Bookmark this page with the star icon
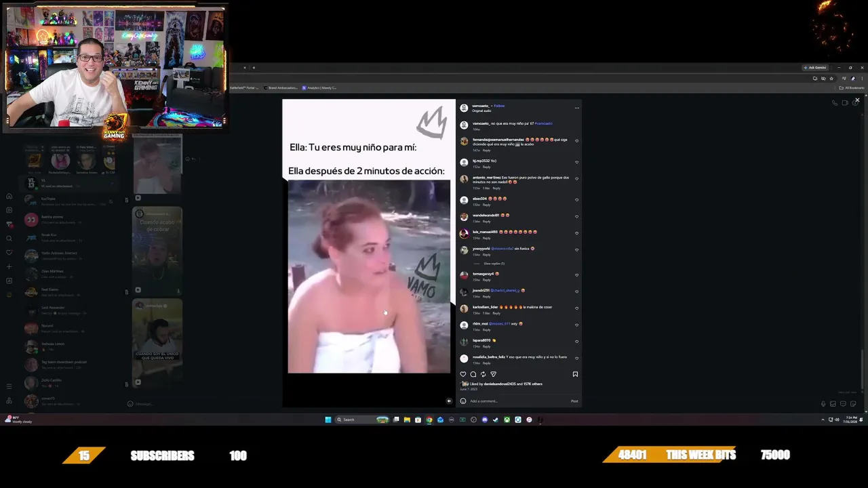Screen dimensions: 868x488 (x=832, y=79)
